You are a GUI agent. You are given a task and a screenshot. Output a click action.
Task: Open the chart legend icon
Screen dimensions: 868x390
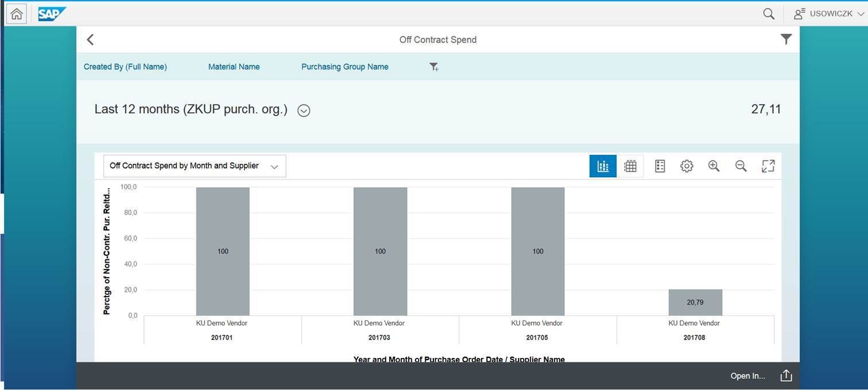tap(659, 166)
